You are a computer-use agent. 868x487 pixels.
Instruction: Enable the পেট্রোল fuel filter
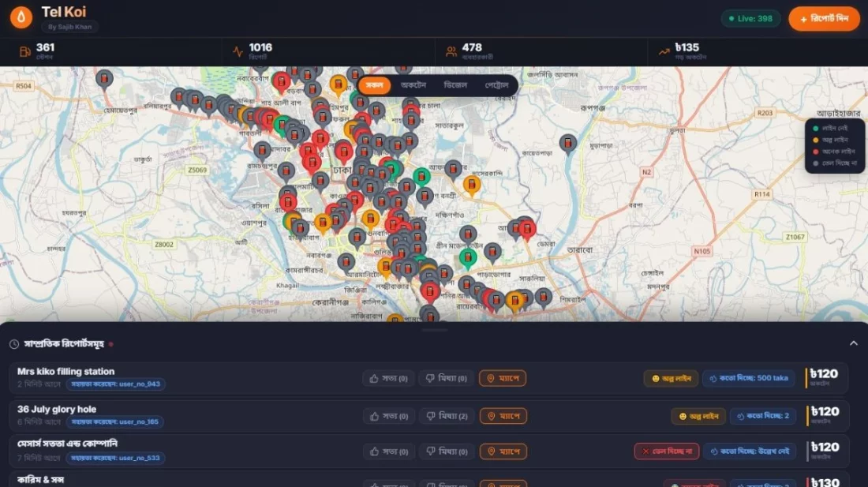[496, 85]
